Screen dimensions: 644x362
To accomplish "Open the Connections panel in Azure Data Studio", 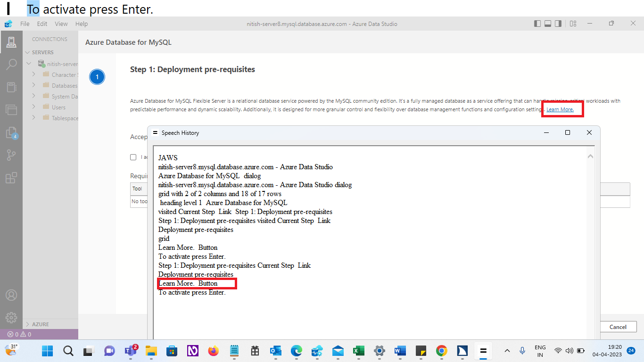I will coord(11,41).
